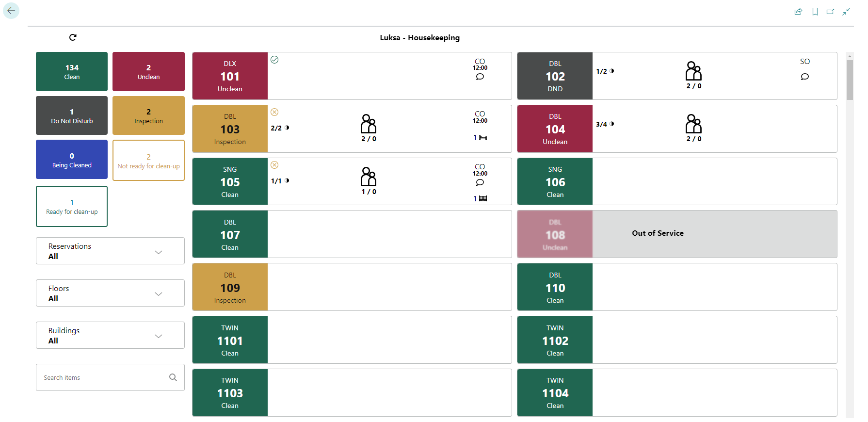The image size is (868, 422).
Task: Toggle the green checkmark on room 101
Action: pos(274,60)
